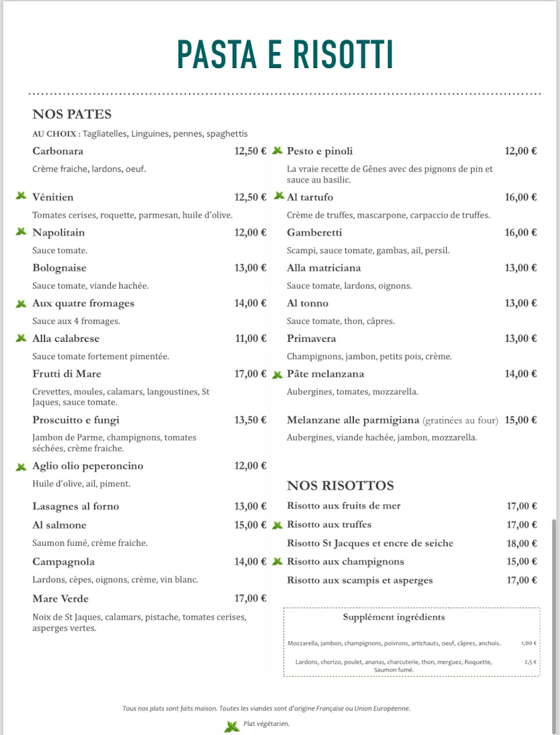Image resolution: width=560 pixels, height=735 pixels.
Task: Click the PASTA E RISOTTI title
Action: pos(285,55)
